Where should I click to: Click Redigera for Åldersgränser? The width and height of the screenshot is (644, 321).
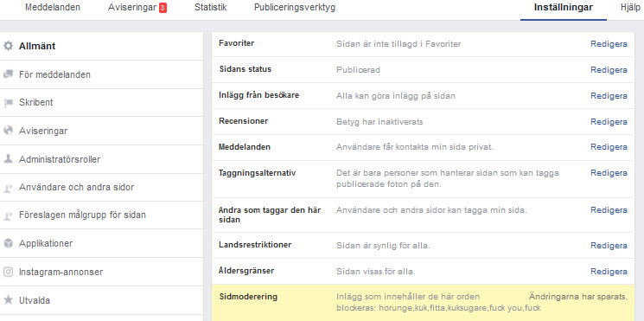coord(609,272)
